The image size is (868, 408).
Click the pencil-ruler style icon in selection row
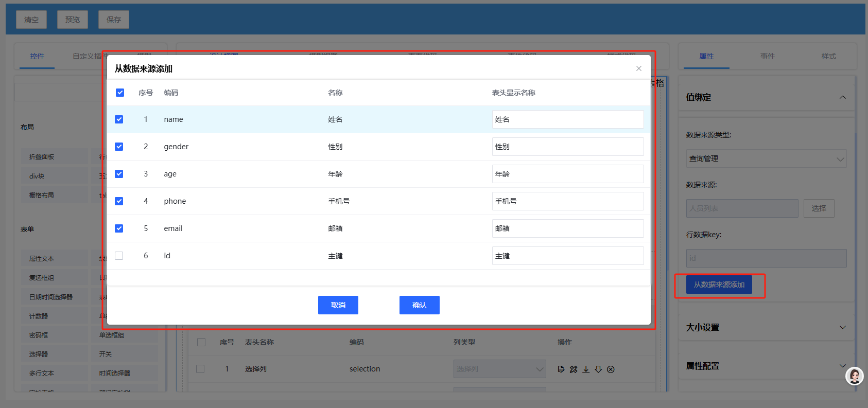coord(574,369)
